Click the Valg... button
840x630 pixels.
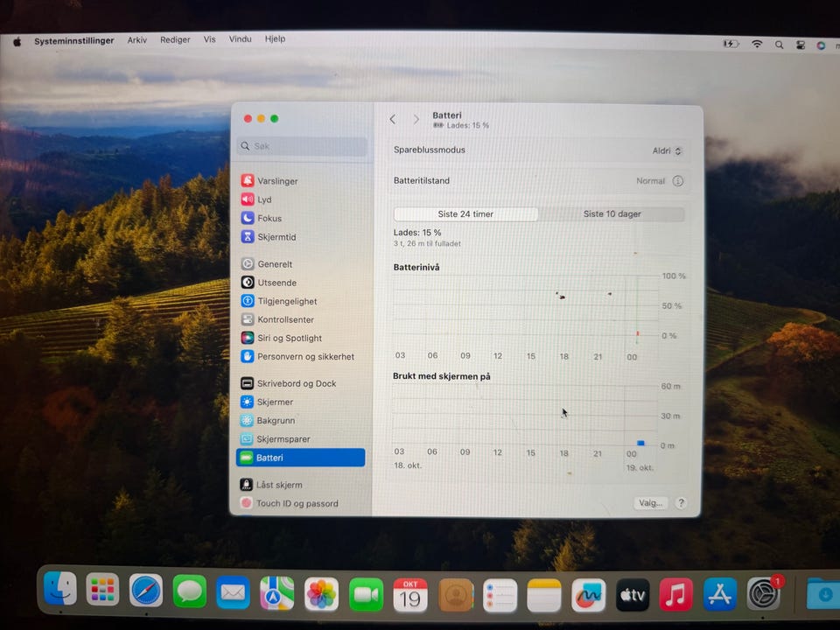tap(650, 502)
